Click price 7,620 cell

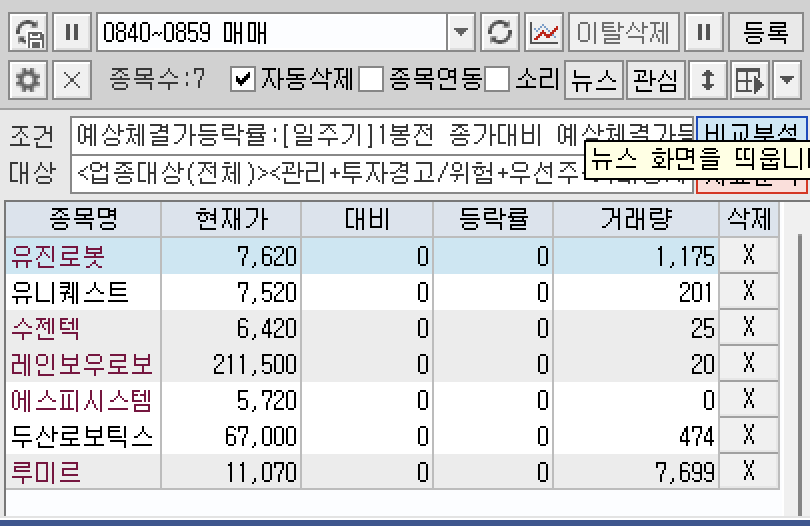pos(231,256)
